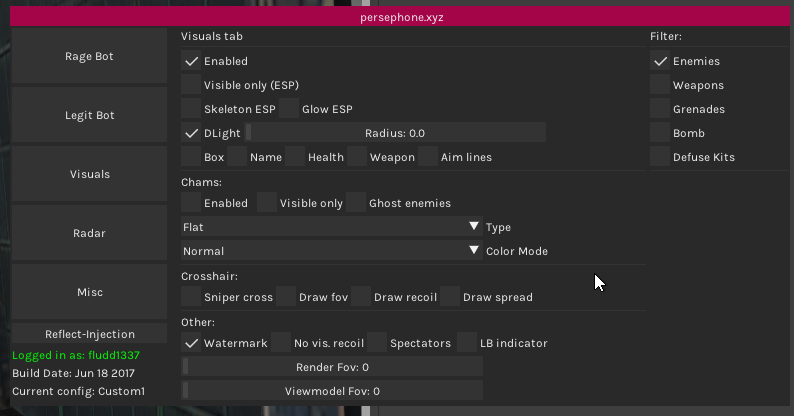Image resolution: width=794 pixels, height=416 pixels.
Task: Click the Render Fov slider
Action: pos(332,367)
